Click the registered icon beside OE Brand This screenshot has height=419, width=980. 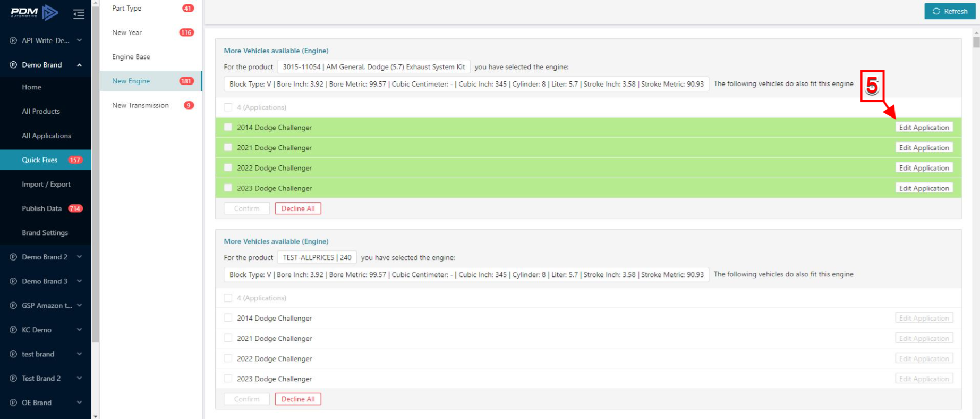pos(13,403)
